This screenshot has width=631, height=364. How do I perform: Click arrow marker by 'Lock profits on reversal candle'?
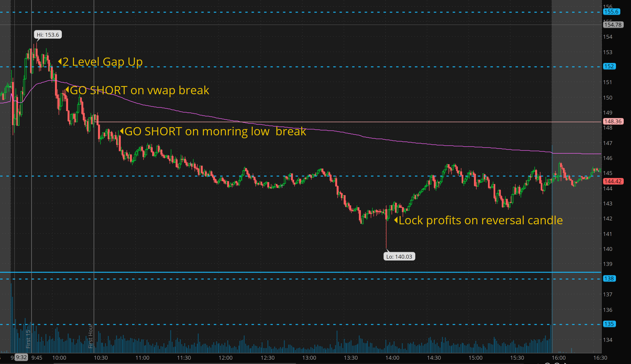click(396, 220)
